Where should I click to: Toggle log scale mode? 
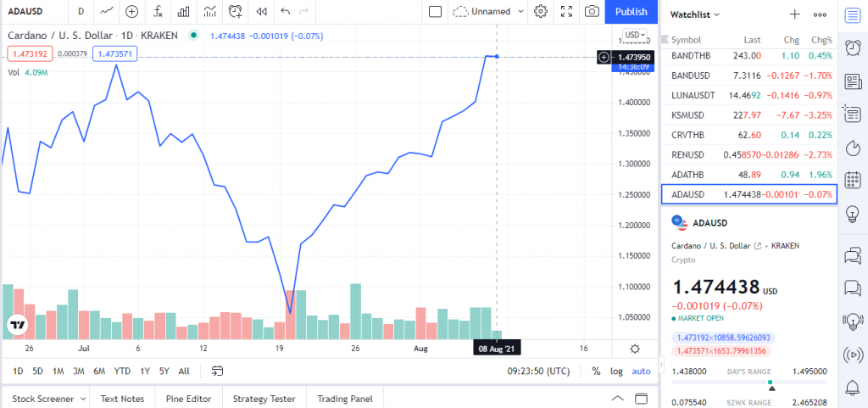click(616, 371)
